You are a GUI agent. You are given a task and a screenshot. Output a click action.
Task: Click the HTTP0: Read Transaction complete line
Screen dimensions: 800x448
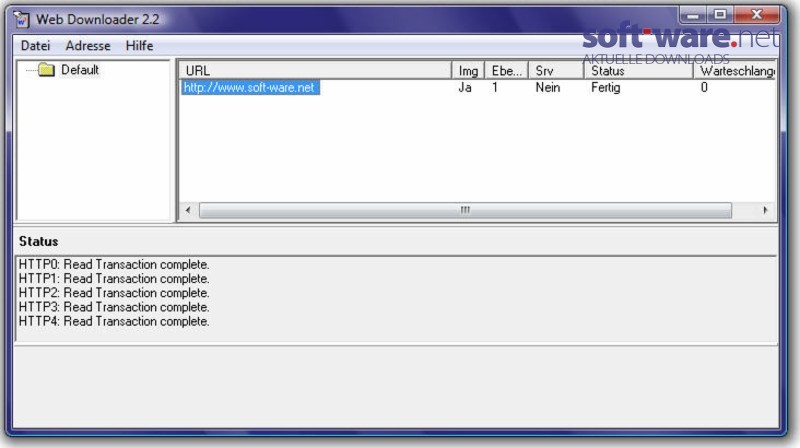click(x=114, y=264)
